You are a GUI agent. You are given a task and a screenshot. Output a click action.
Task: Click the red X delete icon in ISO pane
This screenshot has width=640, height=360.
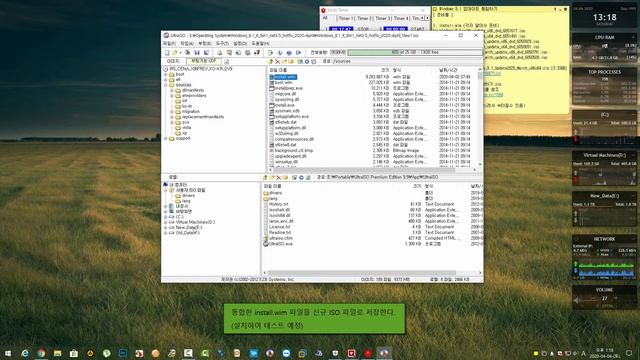pos(278,62)
